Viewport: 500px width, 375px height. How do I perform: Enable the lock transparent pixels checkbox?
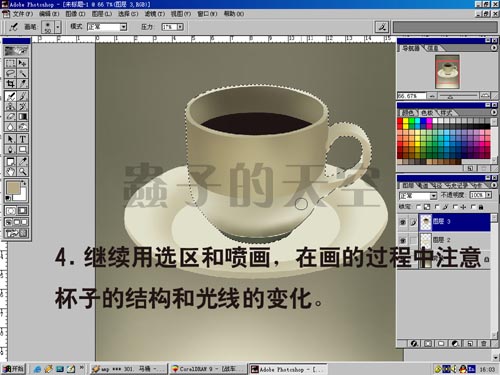419,207
